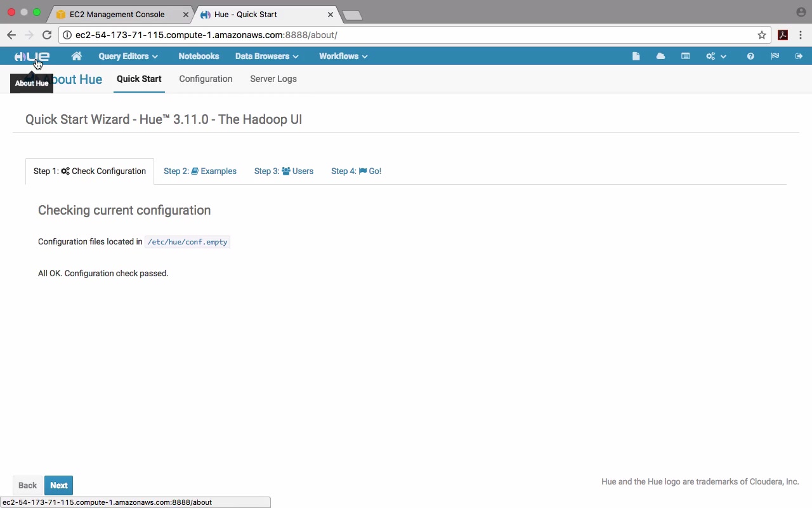The width and height of the screenshot is (812, 508).
Task: Start the tour via checkered flag icon
Action: click(775, 57)
